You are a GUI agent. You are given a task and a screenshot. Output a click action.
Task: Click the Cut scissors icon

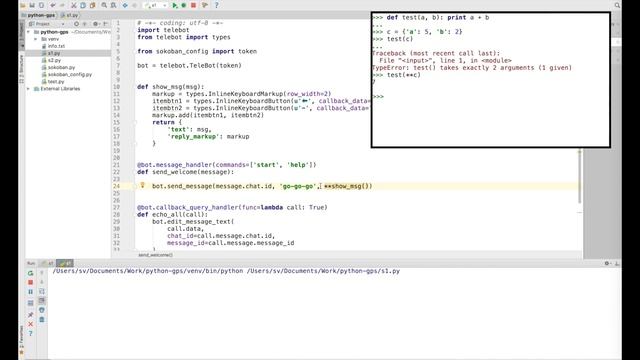click(74, 5)
